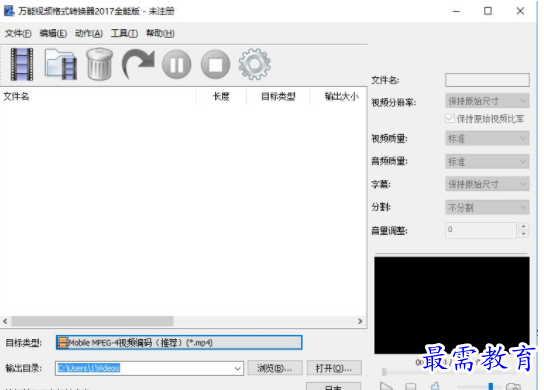The width and height of the screenshot is (544, 390).
Task: Click the 音量调整 value field
Action: pos(481,230)
